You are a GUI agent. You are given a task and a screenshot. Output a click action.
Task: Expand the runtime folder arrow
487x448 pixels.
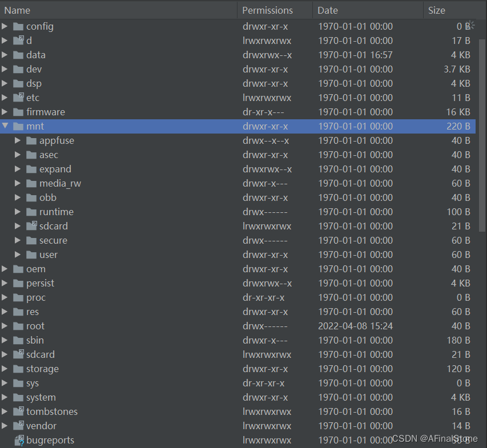coord(17,212)
